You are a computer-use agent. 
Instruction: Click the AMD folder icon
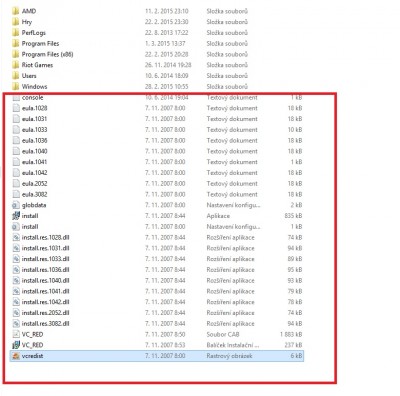point(15,11)
